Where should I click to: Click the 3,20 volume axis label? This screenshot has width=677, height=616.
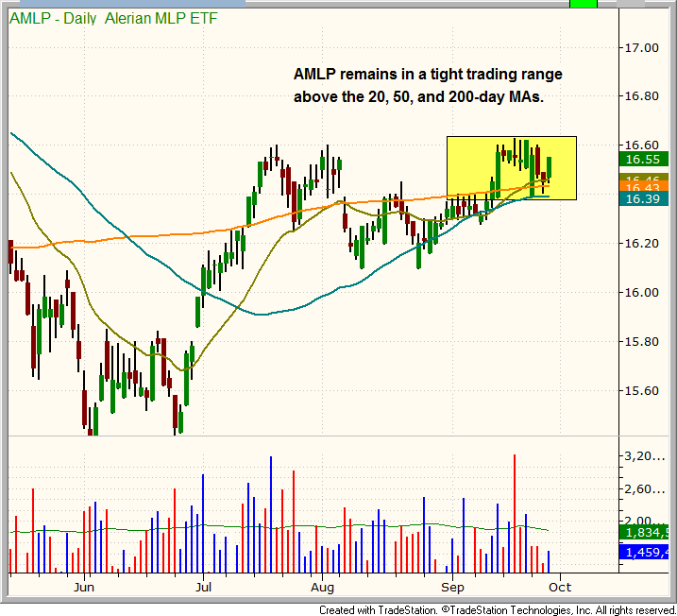click(x=645, y=456)
